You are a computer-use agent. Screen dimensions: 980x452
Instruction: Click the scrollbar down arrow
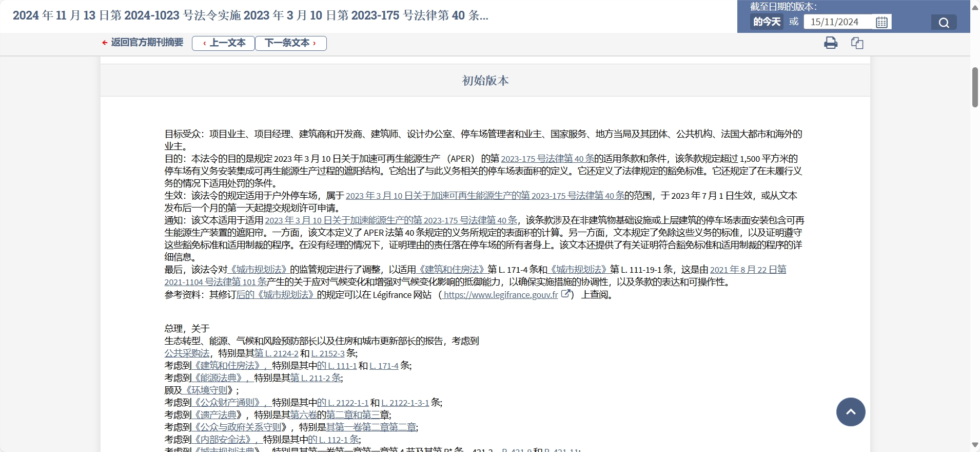[x=975, y=445]
